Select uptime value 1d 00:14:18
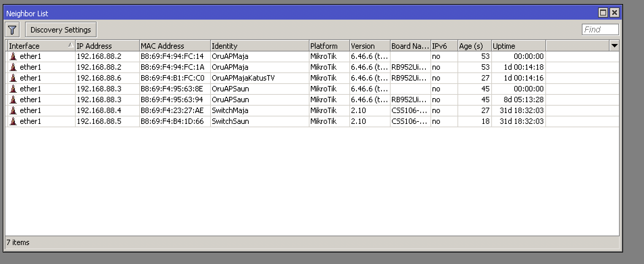 tap(523, 67)
